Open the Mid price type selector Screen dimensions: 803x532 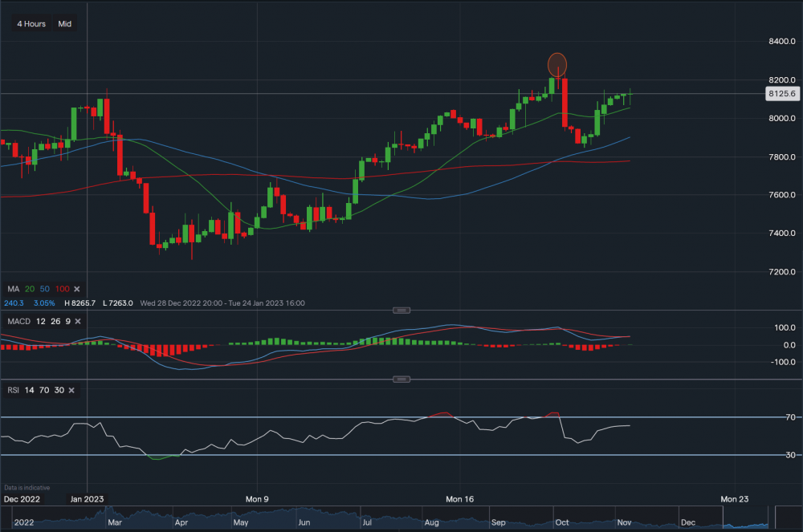pos(65,24)
